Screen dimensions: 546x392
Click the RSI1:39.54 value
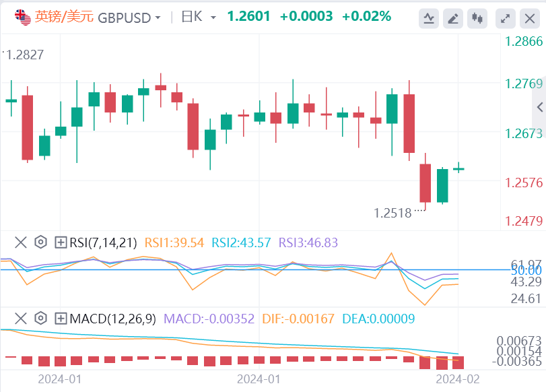174,242
